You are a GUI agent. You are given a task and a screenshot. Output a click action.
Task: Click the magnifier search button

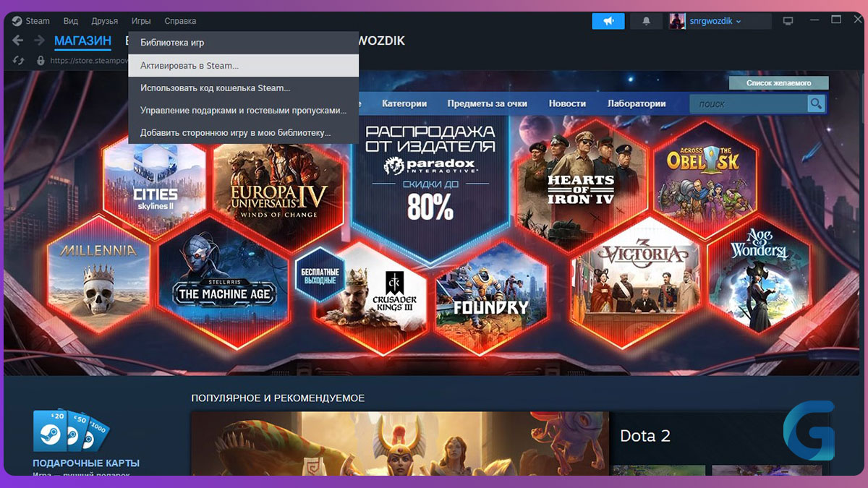817,104
